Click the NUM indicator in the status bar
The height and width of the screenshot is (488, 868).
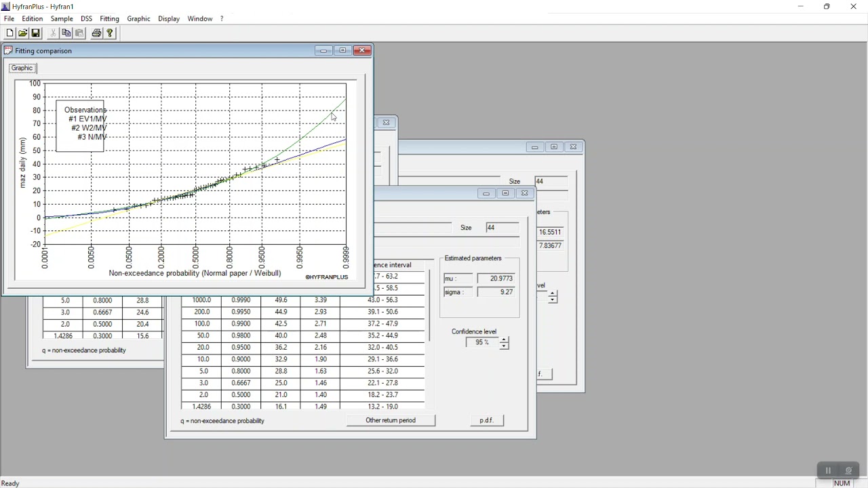coord(842,483)
